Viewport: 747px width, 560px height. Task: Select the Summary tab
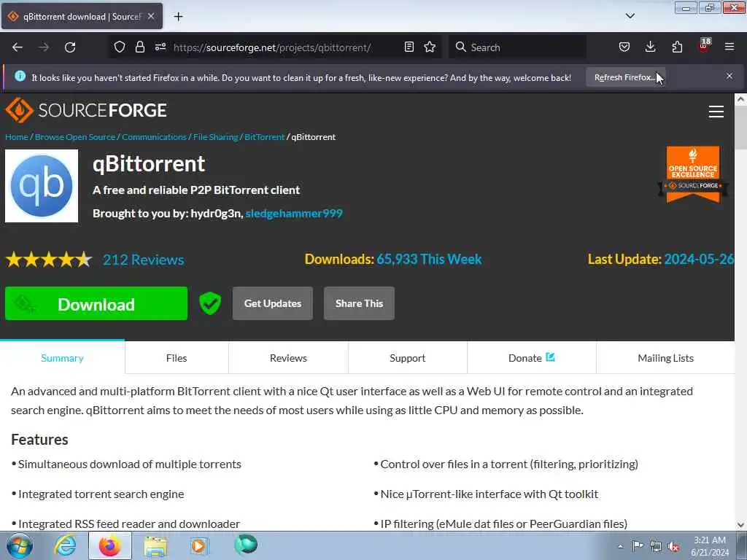63,358
